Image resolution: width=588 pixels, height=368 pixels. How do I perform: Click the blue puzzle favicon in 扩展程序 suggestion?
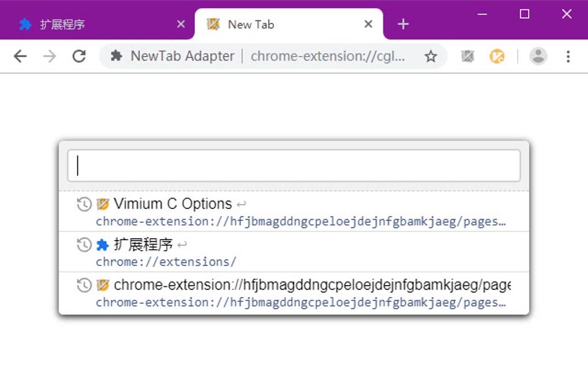(102, 245)
